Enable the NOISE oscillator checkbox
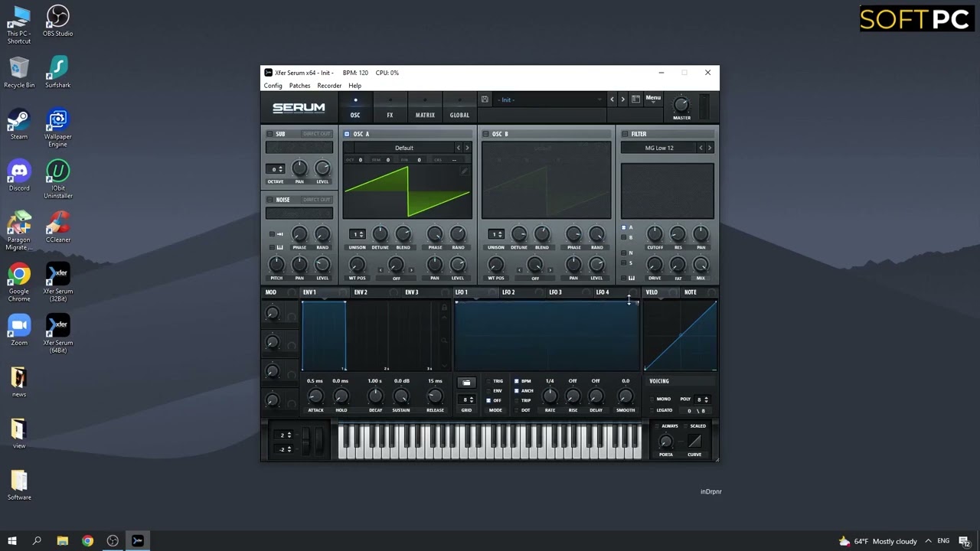This screenshot has width=980, height=551. click(269, 200)
